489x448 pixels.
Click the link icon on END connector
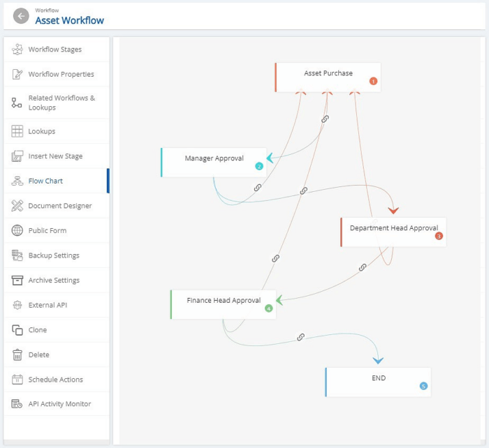[x=300, y=337]
